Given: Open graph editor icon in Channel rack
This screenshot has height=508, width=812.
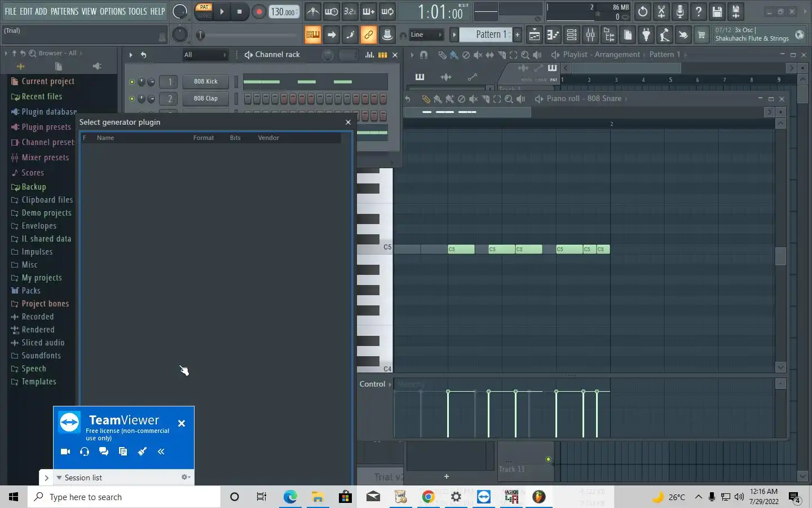Looking at the screenshot, I should point(369,55).
